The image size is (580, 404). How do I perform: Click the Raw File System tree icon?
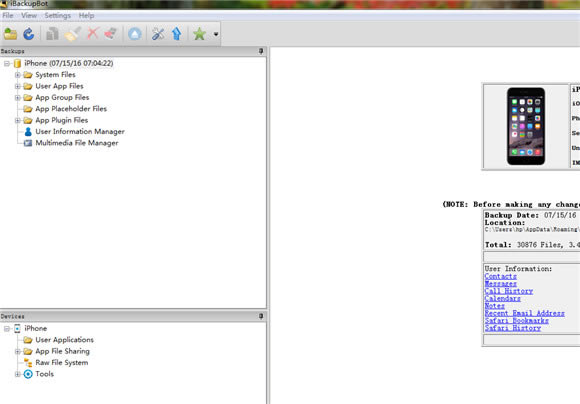pyautogui.click(x=28, y=363)
